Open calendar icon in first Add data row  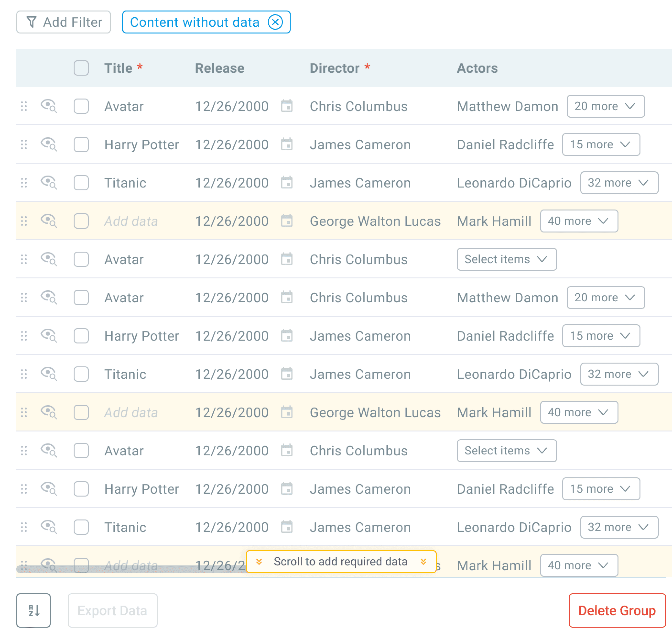(287, 221)
